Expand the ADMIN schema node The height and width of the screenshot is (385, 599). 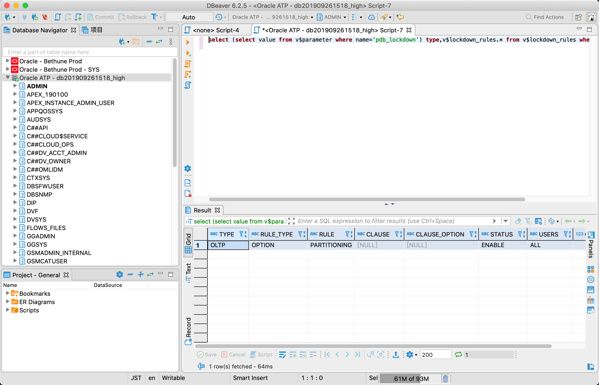[15, 86]
